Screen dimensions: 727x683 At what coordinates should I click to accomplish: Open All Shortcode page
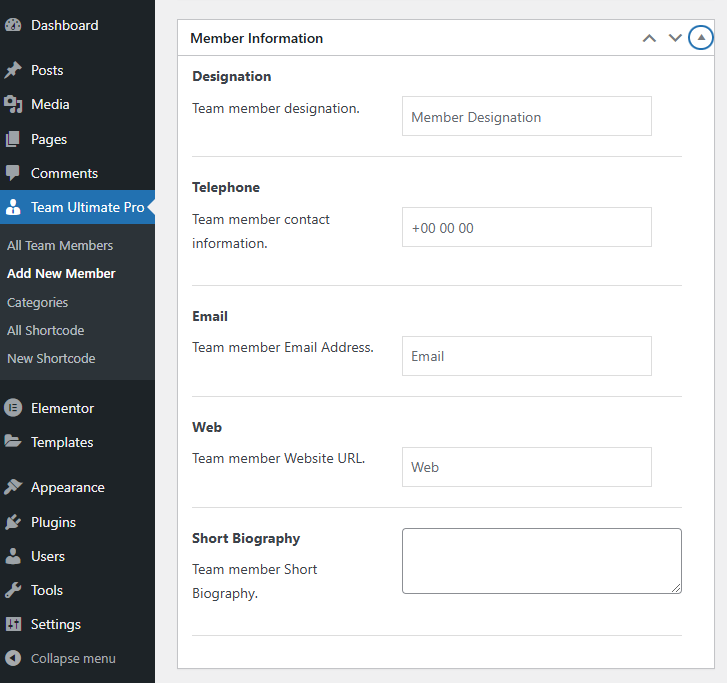[x=46, y=330]
